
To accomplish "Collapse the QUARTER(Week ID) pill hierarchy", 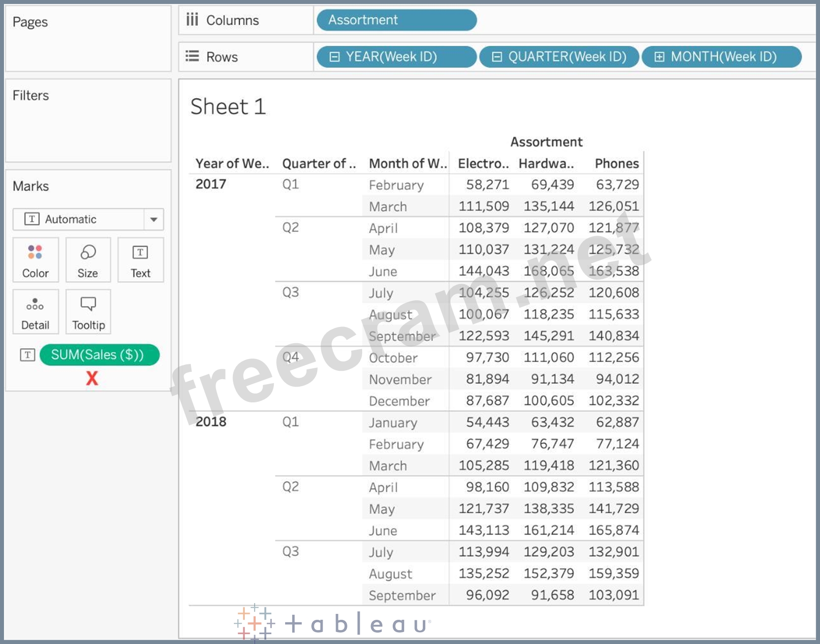I will pos(497,57).
